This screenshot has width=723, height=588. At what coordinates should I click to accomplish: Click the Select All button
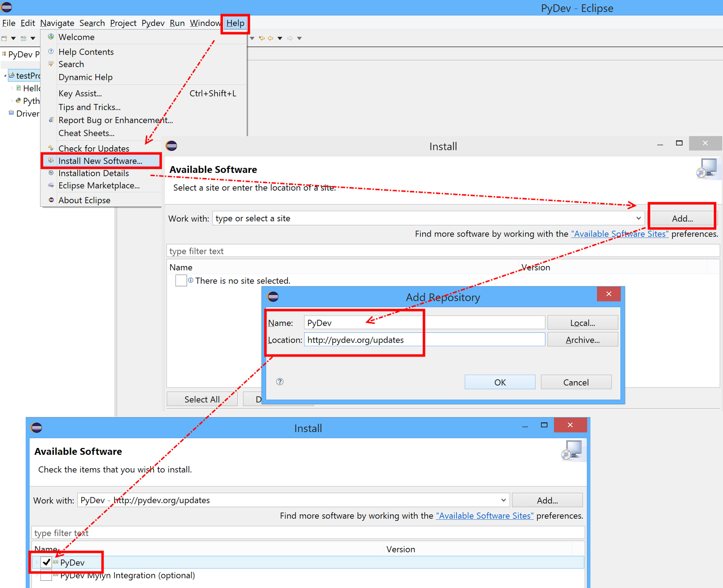coord(202,399)
